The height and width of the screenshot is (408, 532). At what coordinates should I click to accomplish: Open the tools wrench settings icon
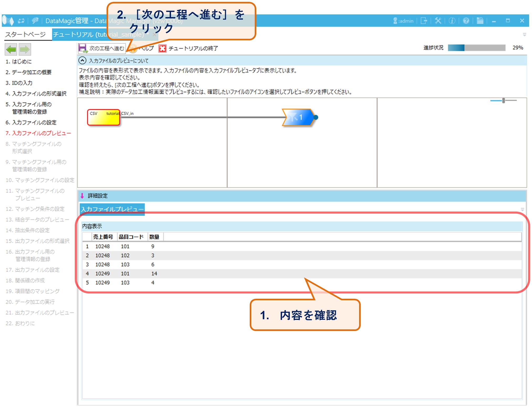438,21
